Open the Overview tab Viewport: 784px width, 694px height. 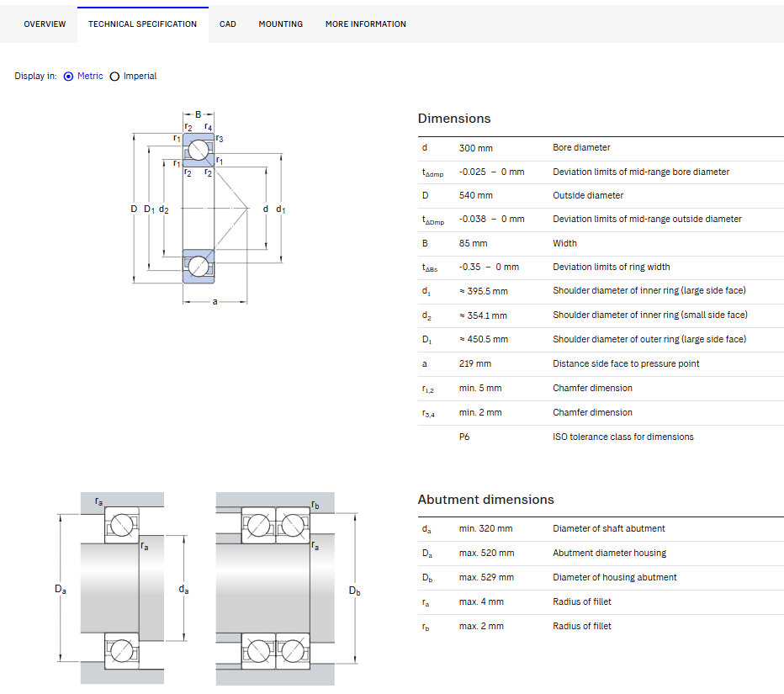[x=45, y=24]
